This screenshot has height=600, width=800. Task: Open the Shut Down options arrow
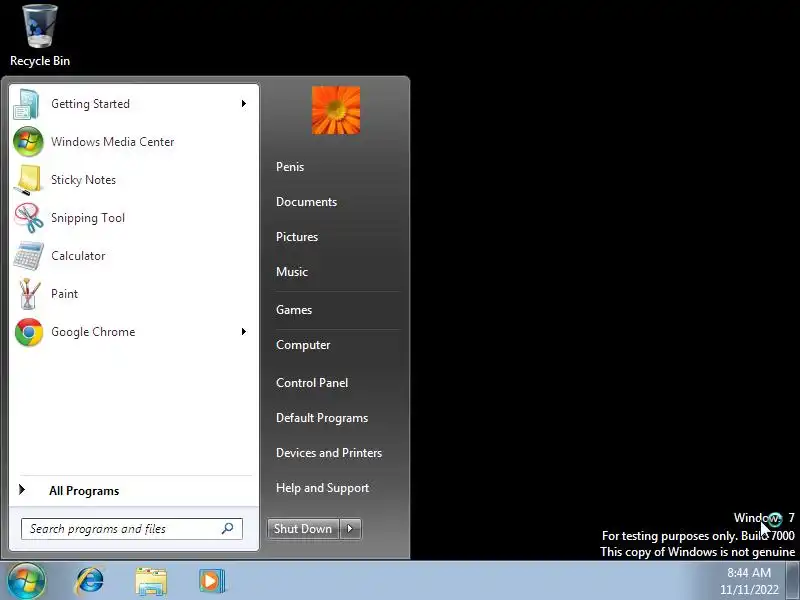(x=350, y=529)
